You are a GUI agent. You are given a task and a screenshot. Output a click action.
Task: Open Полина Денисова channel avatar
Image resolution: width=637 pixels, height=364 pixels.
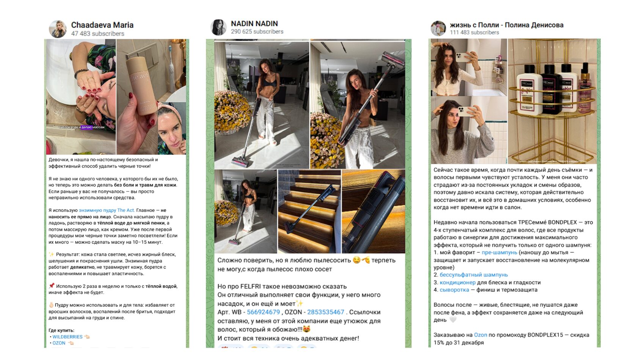point(438,28)
